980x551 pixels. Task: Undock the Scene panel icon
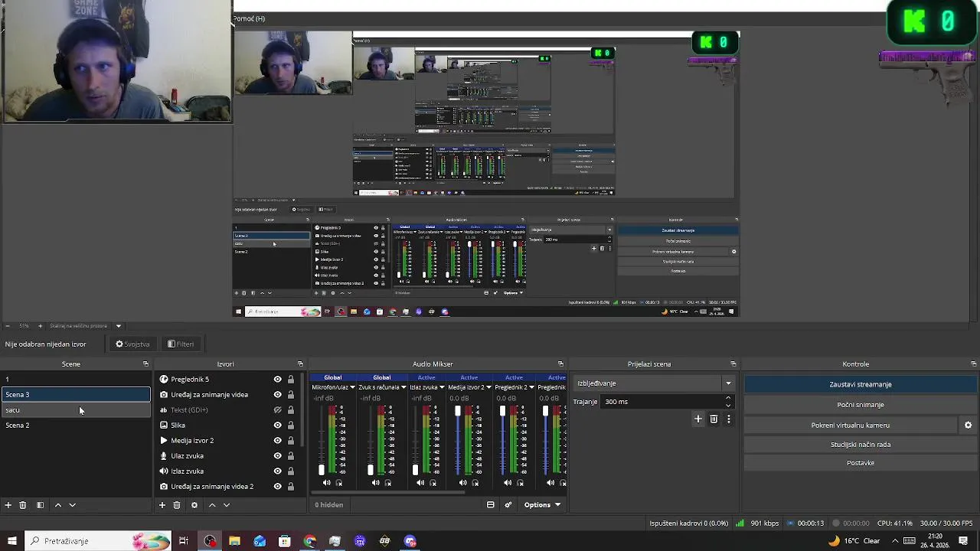pos(145,364)
